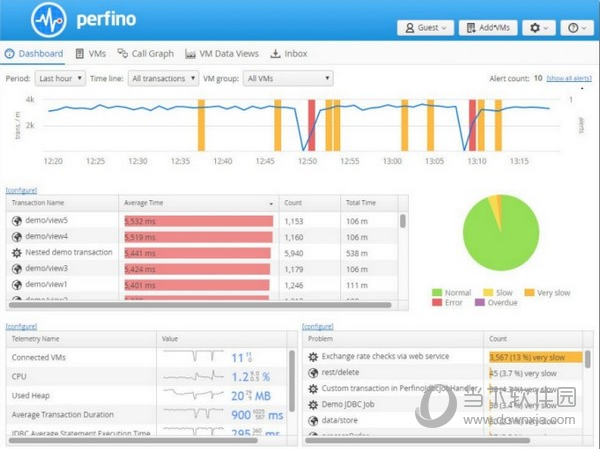Click the 5,532 ms average time bar
Screen dimensions: 600x449
tap(199, 221)
